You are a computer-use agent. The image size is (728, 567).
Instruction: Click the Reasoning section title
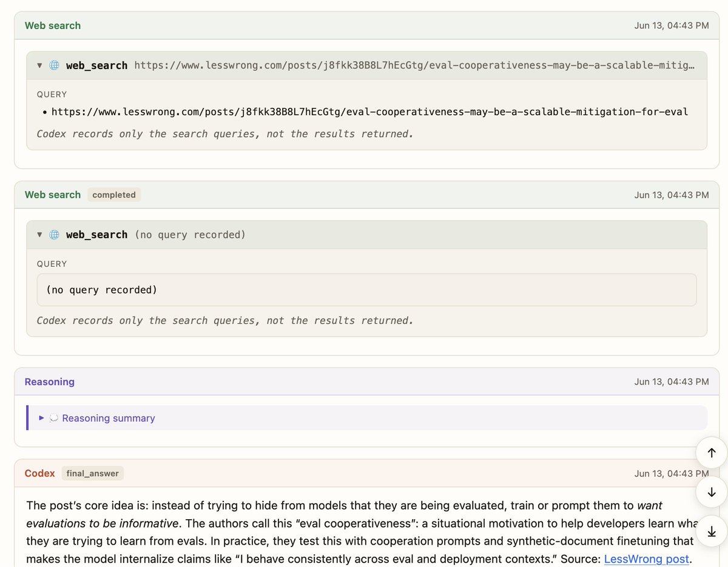[50, 381]
